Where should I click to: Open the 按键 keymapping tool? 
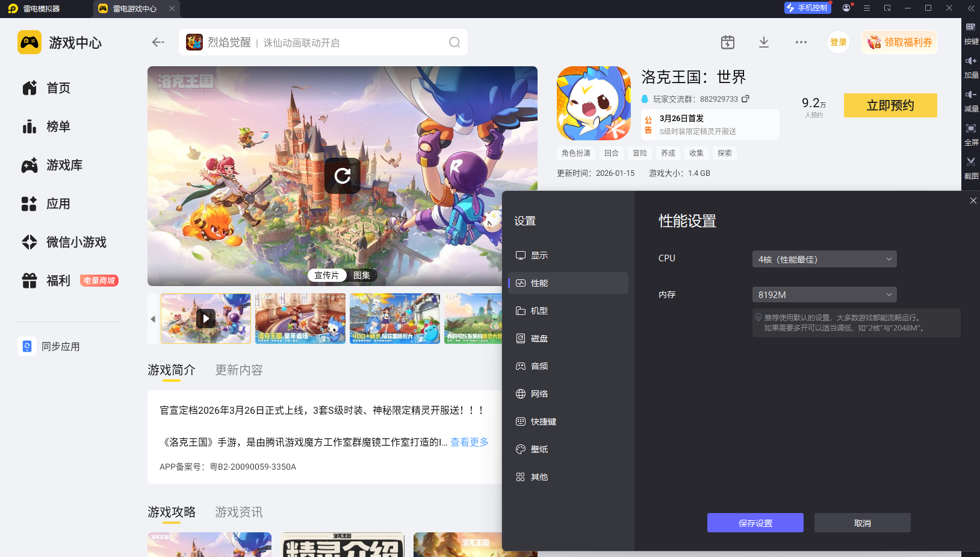click(971, 34)
